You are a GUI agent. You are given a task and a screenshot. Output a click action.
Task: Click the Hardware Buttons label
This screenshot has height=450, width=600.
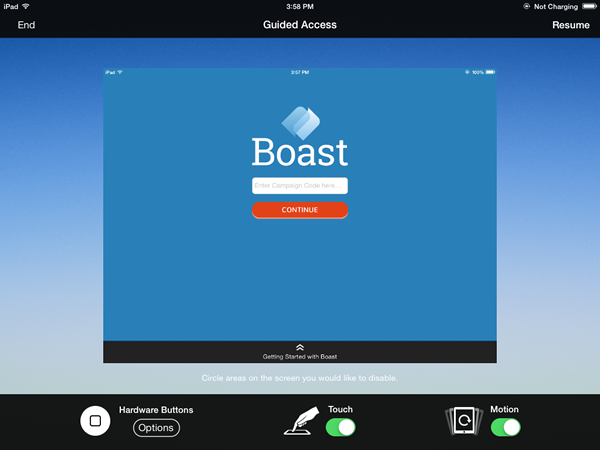point(156,410)
